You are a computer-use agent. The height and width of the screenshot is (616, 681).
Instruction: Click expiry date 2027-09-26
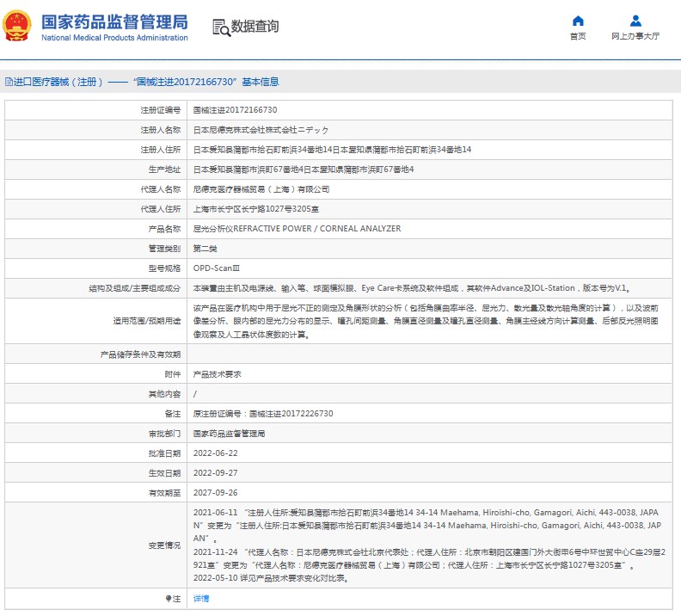(x=216, y=493)
